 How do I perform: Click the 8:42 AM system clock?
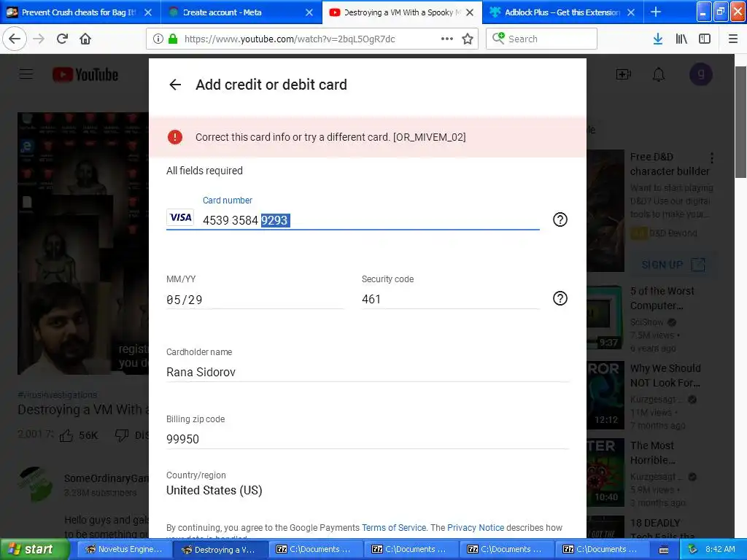[x=720, y=549]
